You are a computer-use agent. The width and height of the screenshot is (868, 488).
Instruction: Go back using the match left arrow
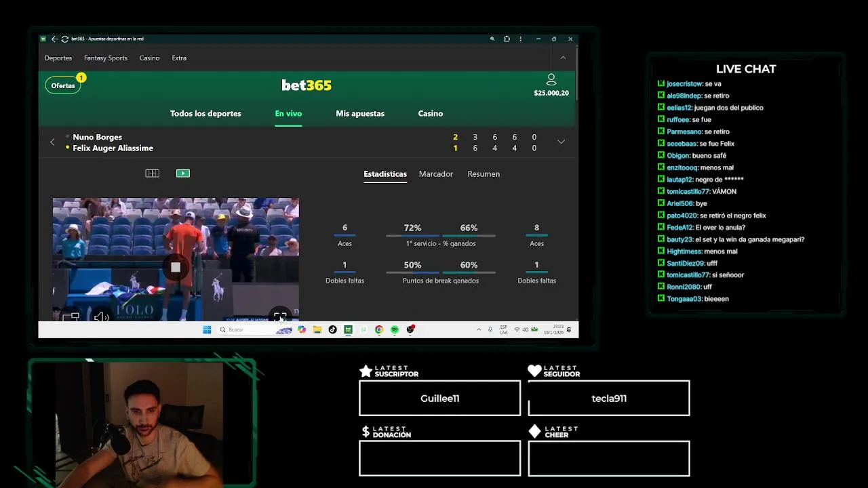tap(53, 142)
